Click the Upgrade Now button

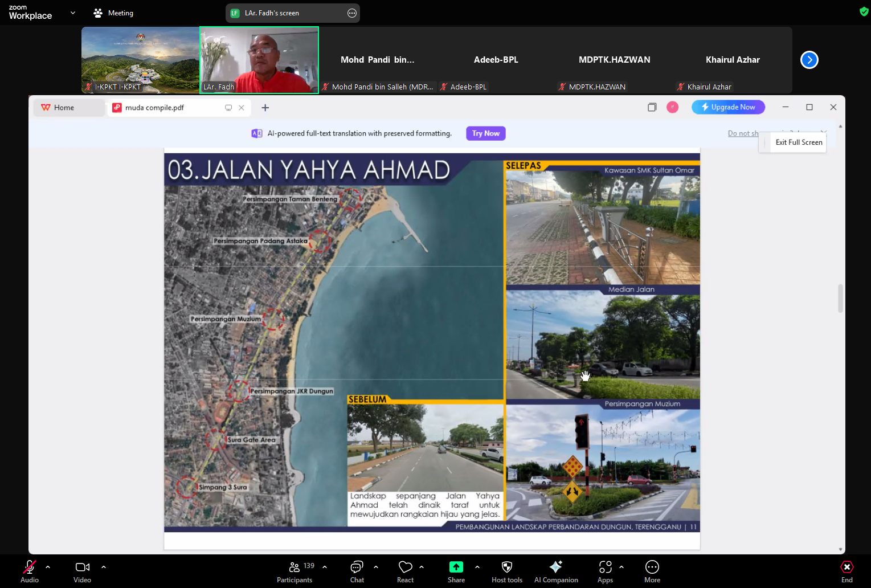[x=728, y=107]
